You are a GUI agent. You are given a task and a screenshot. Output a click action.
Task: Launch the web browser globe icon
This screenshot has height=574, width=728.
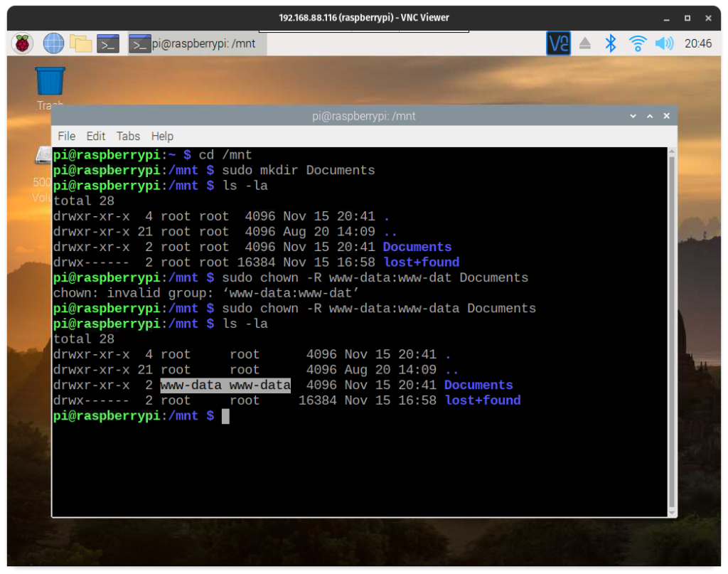tap(53, 43)
